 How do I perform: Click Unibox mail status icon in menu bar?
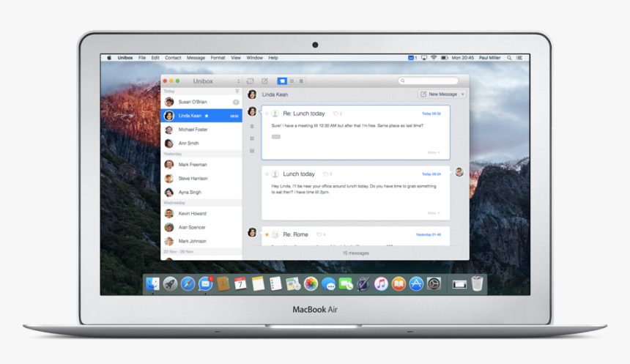pyautogui.click(x=412, y=58)
